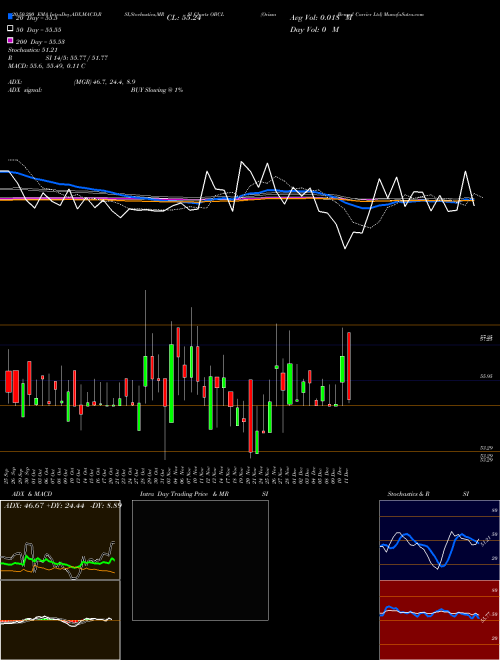Click the blue 20 Day legend swatch
The height and width of the screenshot is (660, 500).
[x=10, y=17]
